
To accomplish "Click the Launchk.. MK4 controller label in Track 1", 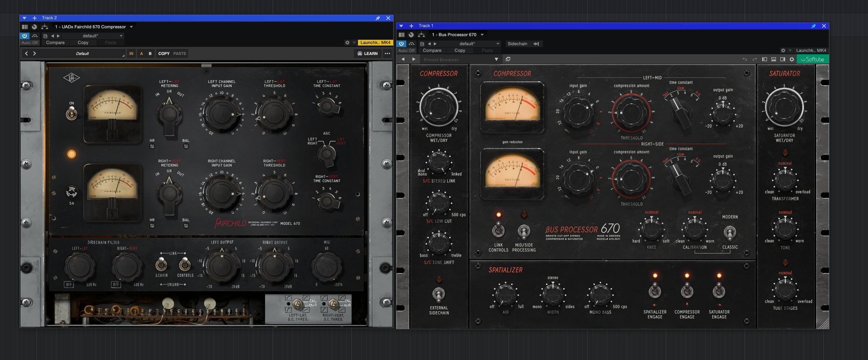I will [x=811, y=50].
